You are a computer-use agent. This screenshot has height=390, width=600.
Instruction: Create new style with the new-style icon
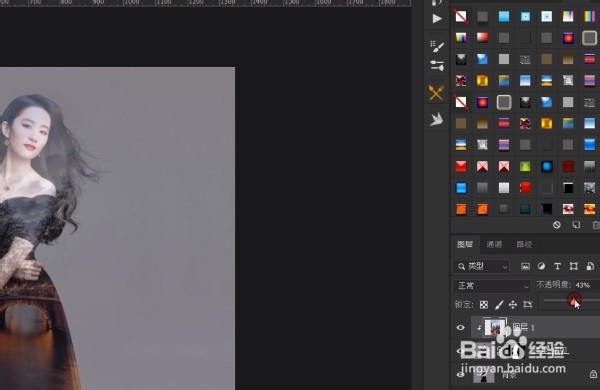coord(576,225)
